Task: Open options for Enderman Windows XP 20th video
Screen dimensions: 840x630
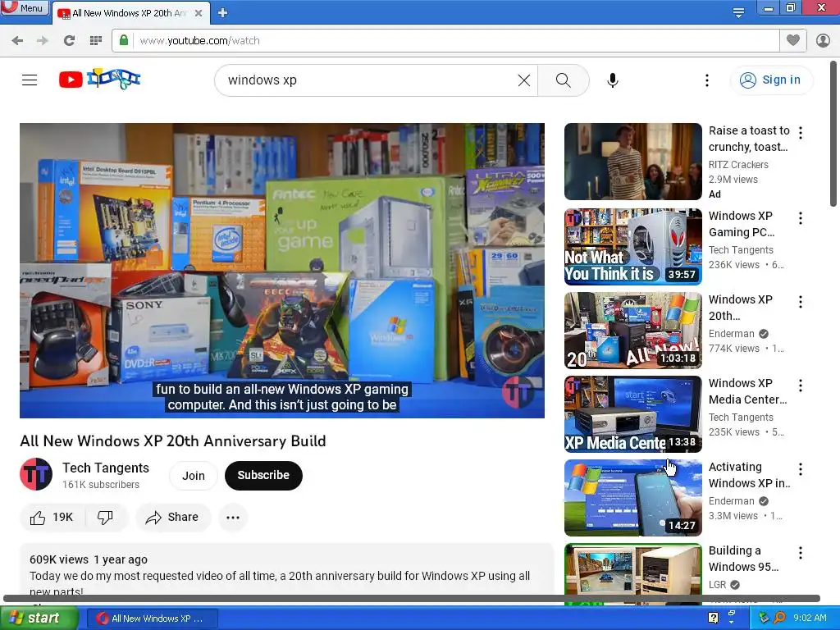Action: click(x=801, y=302)
